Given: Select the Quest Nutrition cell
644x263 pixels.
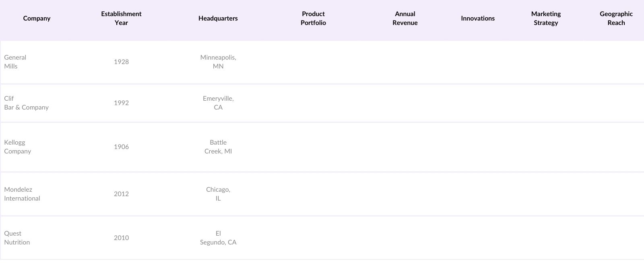Looking at the screenshot, I should click(17, 238).
